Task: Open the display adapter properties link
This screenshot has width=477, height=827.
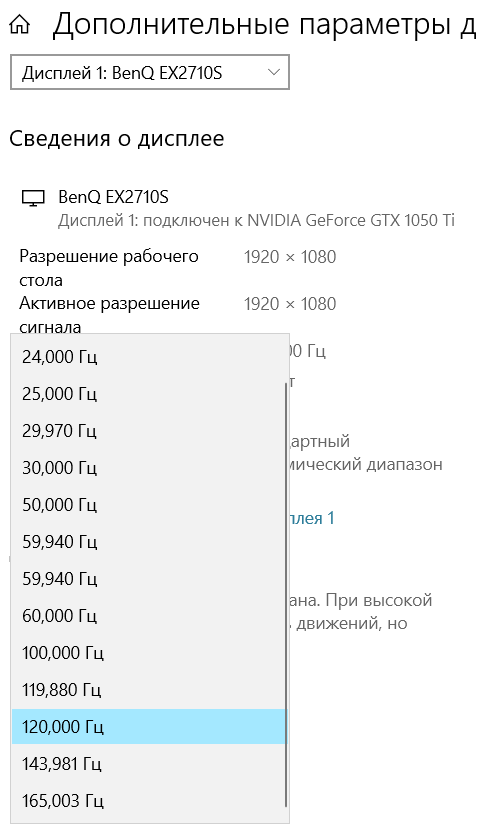Action: (312, 518)
